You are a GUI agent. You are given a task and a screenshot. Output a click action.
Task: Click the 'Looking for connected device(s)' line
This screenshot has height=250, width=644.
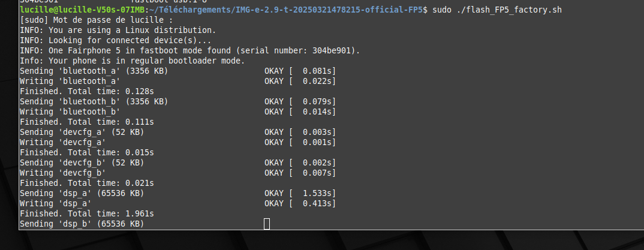(115, 41)
